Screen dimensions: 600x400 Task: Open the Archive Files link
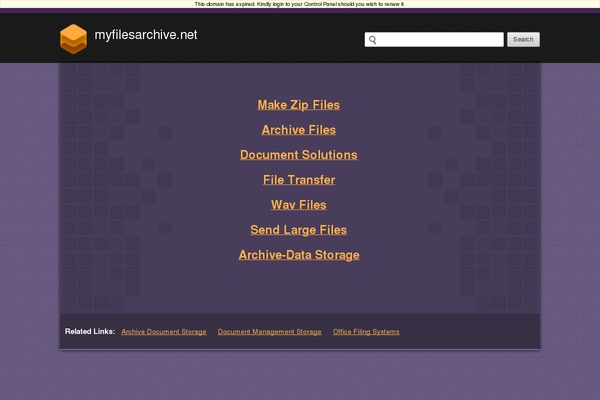point(299,130)
